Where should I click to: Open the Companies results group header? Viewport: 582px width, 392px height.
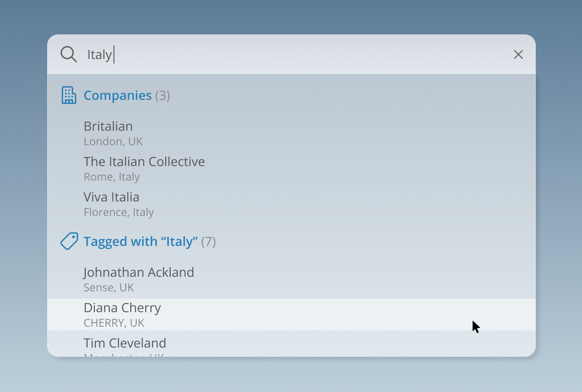point(118,95)
